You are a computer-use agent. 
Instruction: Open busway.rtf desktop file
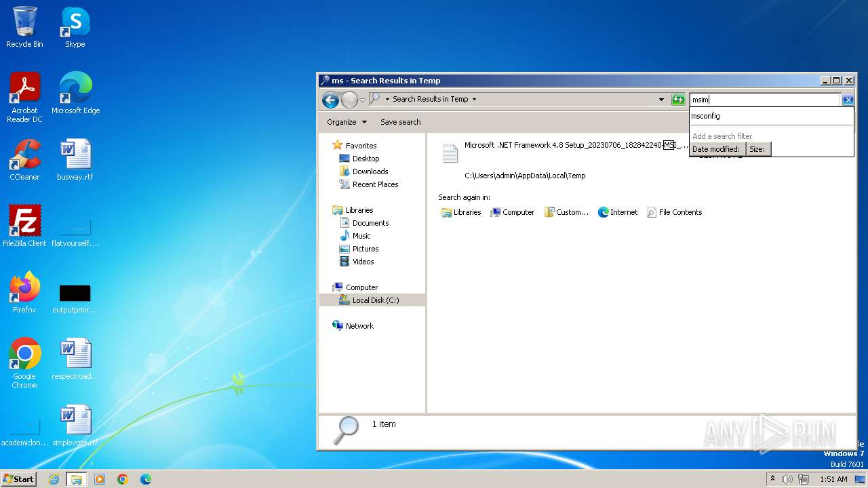point(75,159)
